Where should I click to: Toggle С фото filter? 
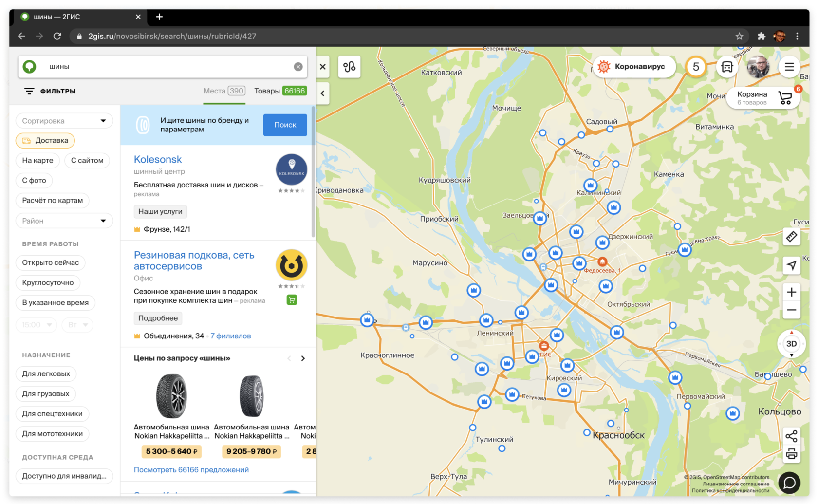point(34,181)
